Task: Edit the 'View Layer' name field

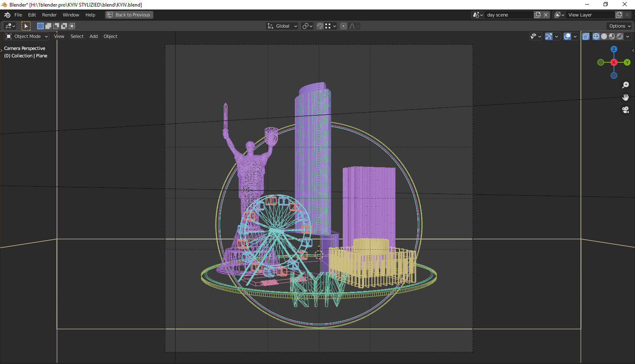Action: (590, 15)
